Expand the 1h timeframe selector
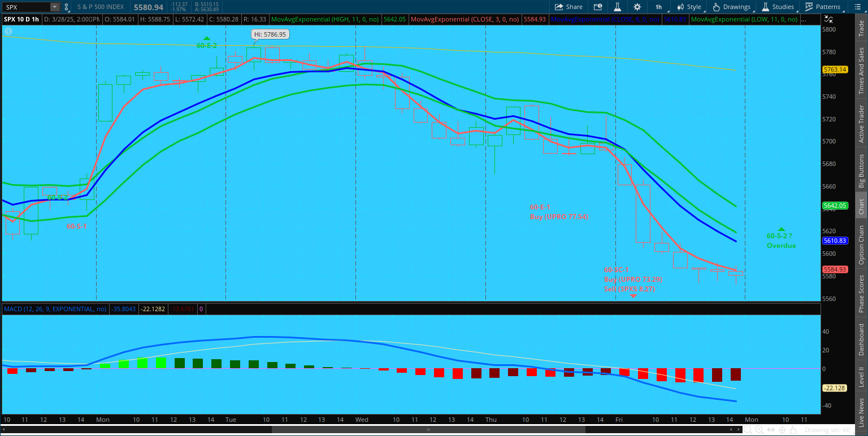Screen dimensions: 868x436 [x=659, y=7]
